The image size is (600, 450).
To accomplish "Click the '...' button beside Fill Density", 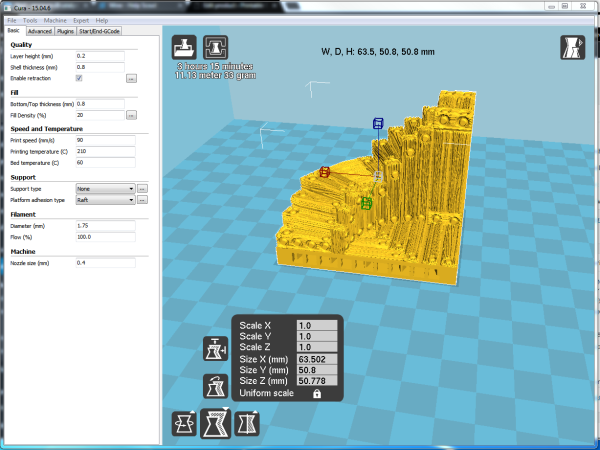I will point(131,115).
